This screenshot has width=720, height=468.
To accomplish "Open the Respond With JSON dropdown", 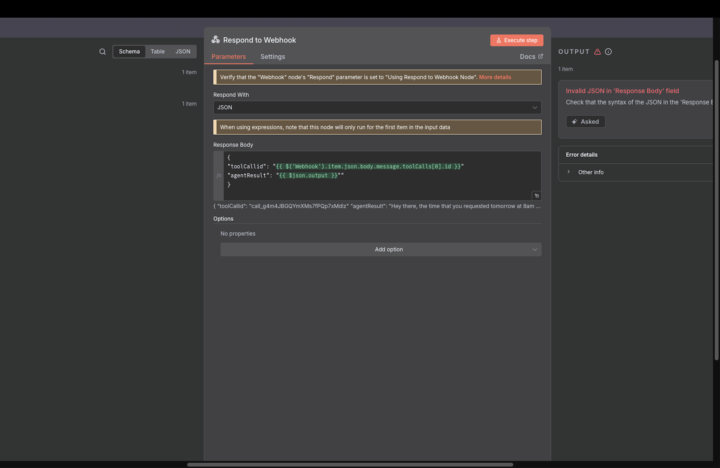I will click(377, 107).
